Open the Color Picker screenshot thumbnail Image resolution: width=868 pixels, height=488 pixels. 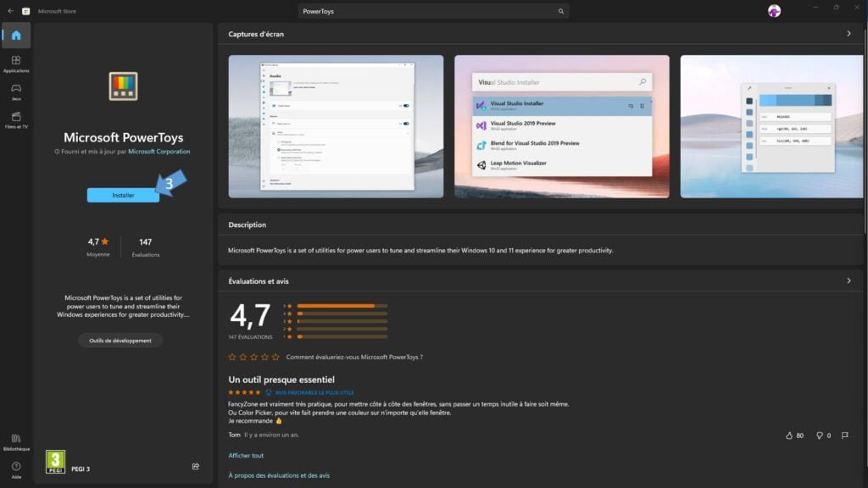[771, 126]
